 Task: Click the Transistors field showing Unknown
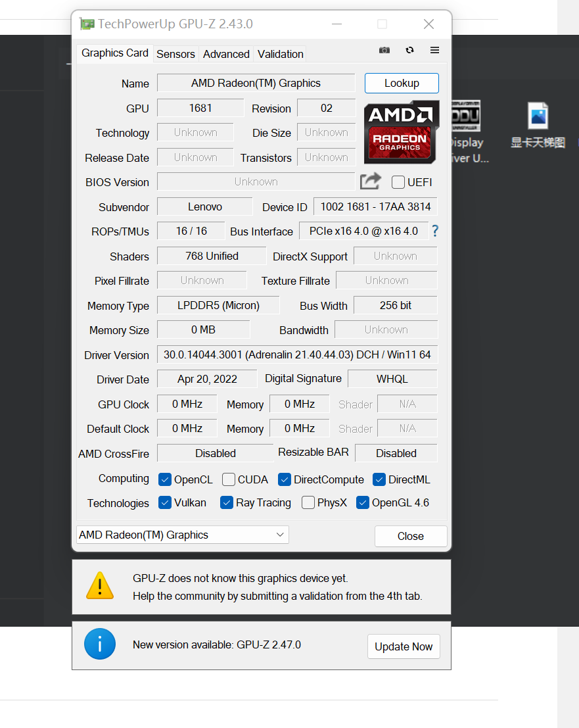point(327,157)
